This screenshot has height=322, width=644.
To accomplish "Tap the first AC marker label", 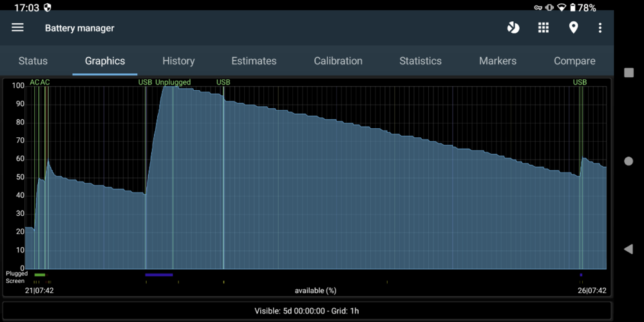I will tap(35, 82).
